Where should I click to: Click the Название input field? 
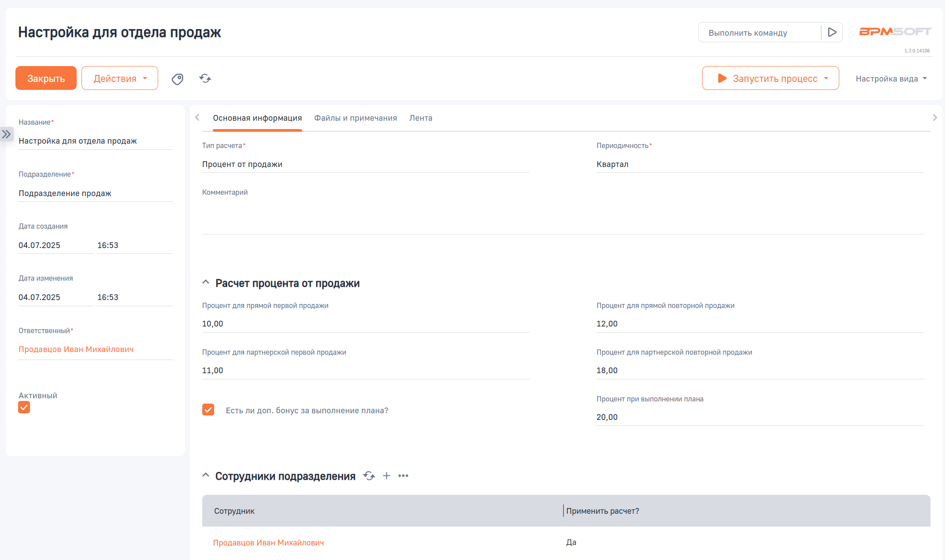click(96, 141)
